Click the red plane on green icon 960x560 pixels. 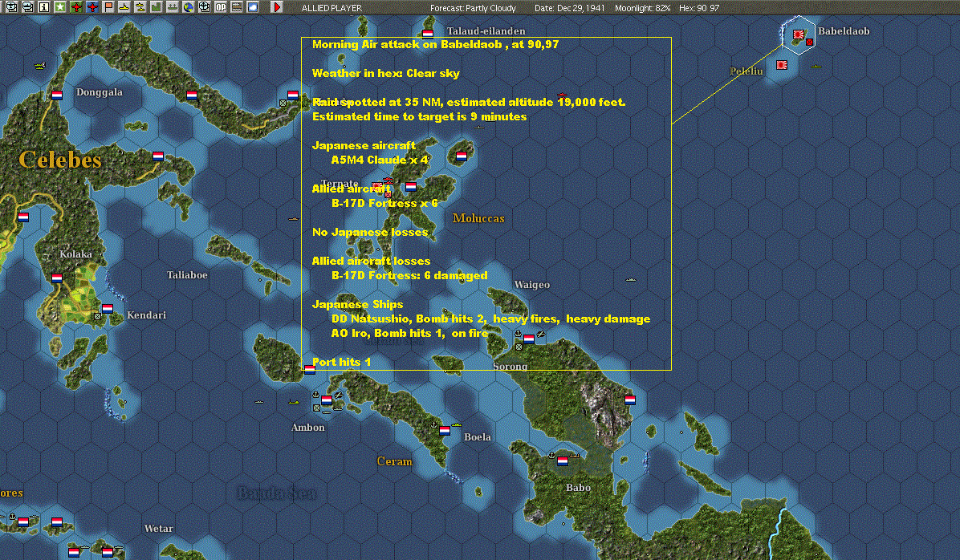point(76,7)
